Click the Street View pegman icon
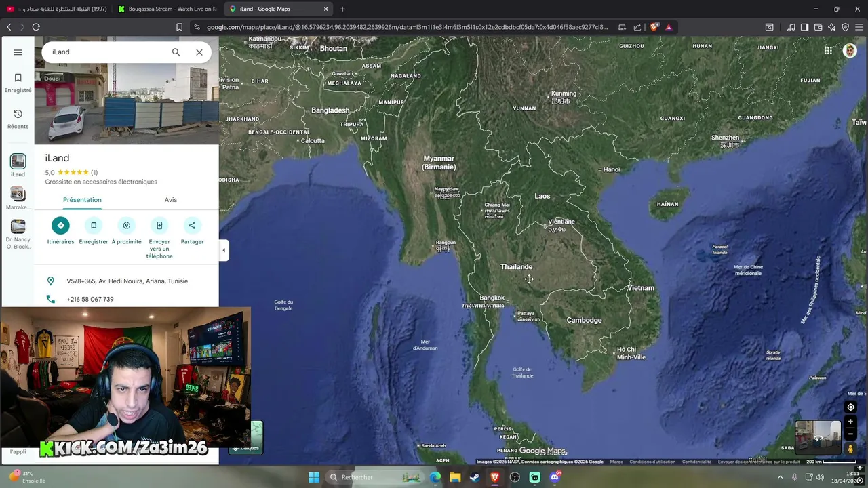The image size is (868, 488). (850, 449)
